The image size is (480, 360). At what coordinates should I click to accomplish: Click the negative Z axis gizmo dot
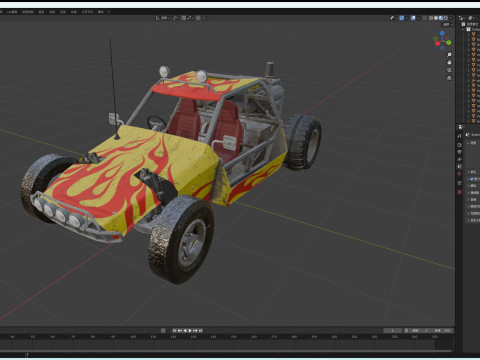(x=442, y=48)
